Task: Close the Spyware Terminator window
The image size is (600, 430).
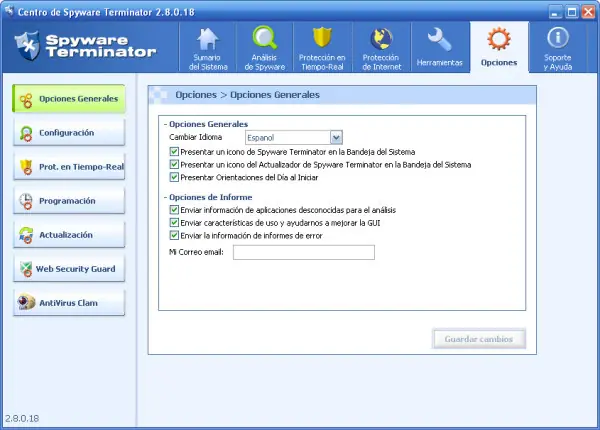Action: click(x=588, y=12)
